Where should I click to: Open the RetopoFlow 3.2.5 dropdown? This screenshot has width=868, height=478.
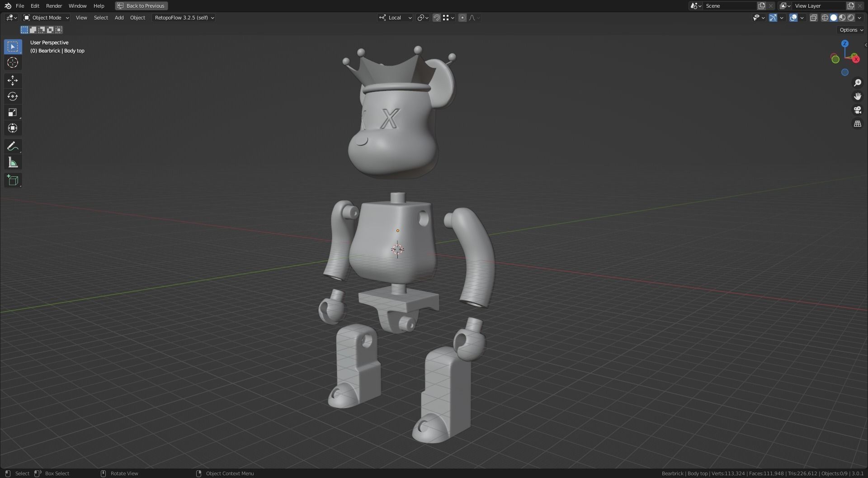[x=184, y=18]
